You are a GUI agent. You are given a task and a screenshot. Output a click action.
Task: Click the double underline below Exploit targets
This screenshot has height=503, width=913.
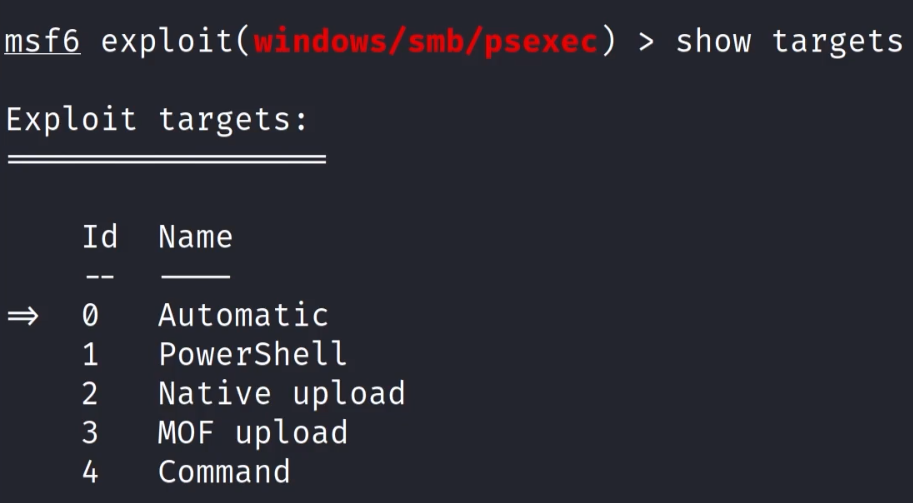point(166,158)
